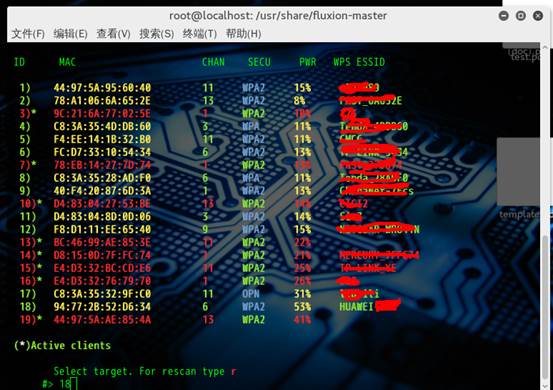The width and height of the screenshot is (553, 390).
Task: Click MAC address F8:D1:11:EE:65:40
Action: tap(102, 229)
